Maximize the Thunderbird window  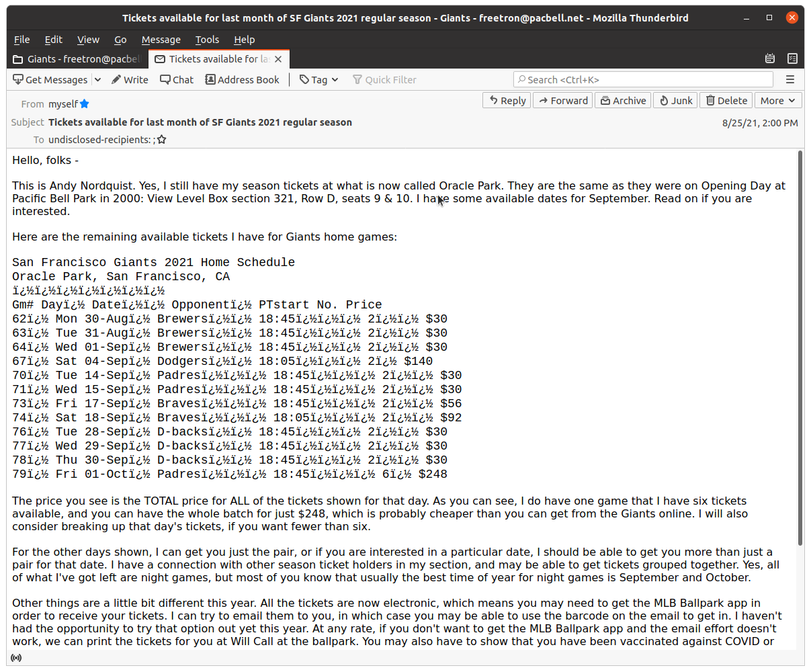tap(769, 18)
